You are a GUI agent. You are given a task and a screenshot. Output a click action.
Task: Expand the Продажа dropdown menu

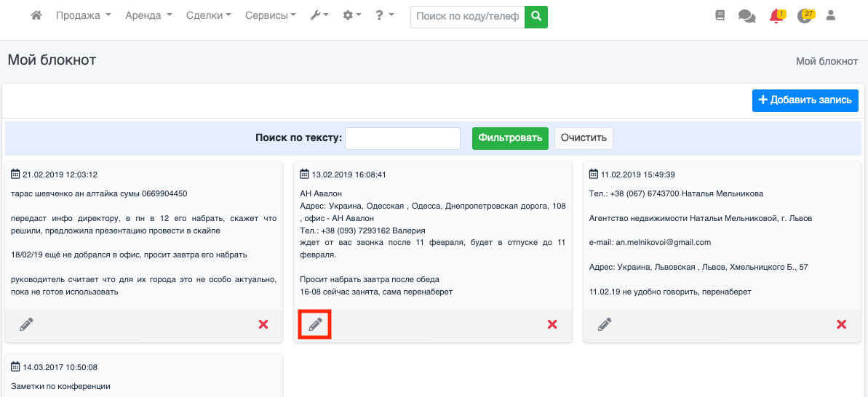[x=83, y=15]
